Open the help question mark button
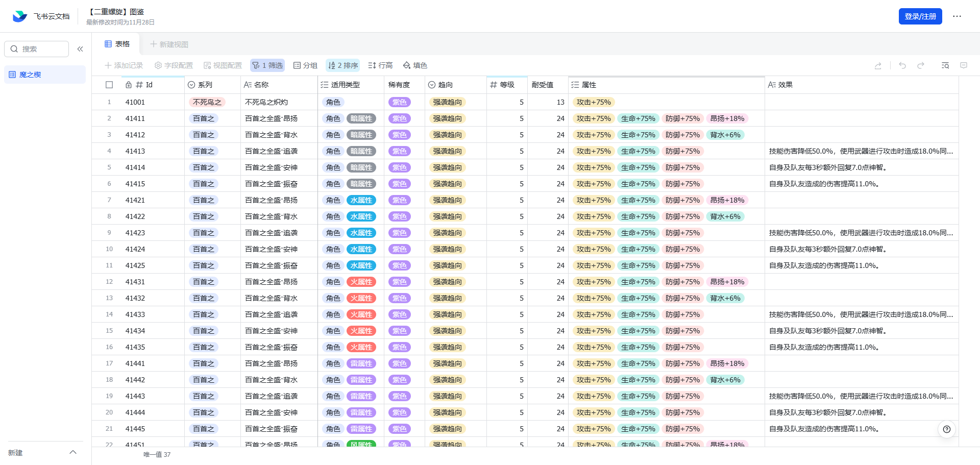The image size is (980, 465). click(947, 429)
